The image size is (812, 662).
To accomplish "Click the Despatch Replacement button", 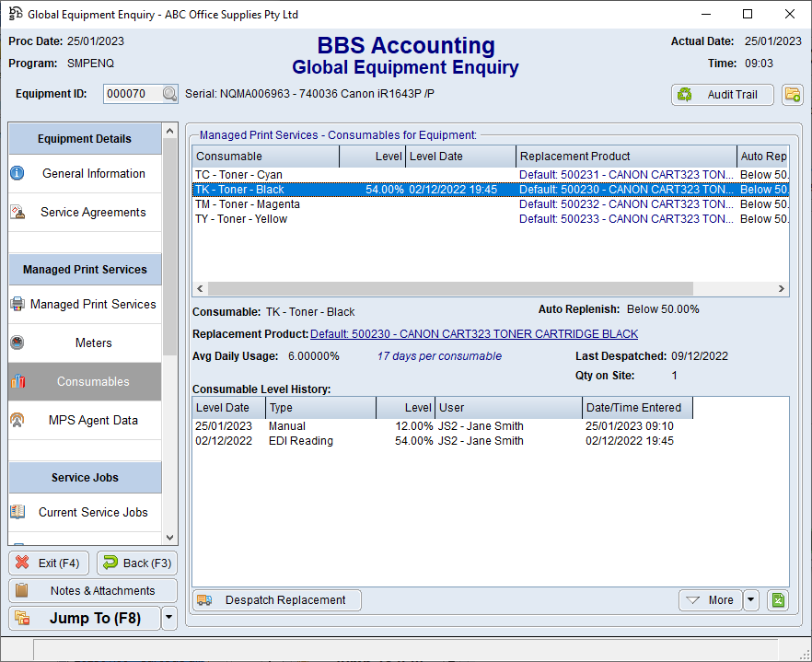I will [276, 600].
